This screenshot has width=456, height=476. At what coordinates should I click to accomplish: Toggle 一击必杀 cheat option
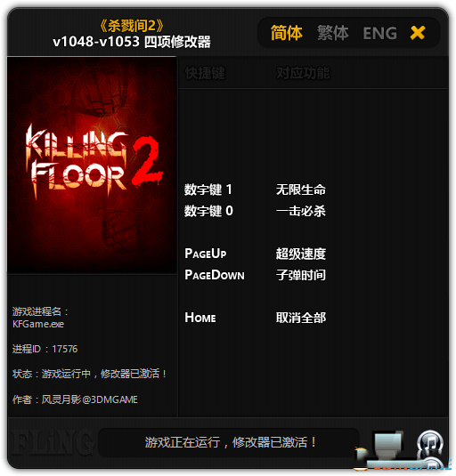tap(301, 211)
